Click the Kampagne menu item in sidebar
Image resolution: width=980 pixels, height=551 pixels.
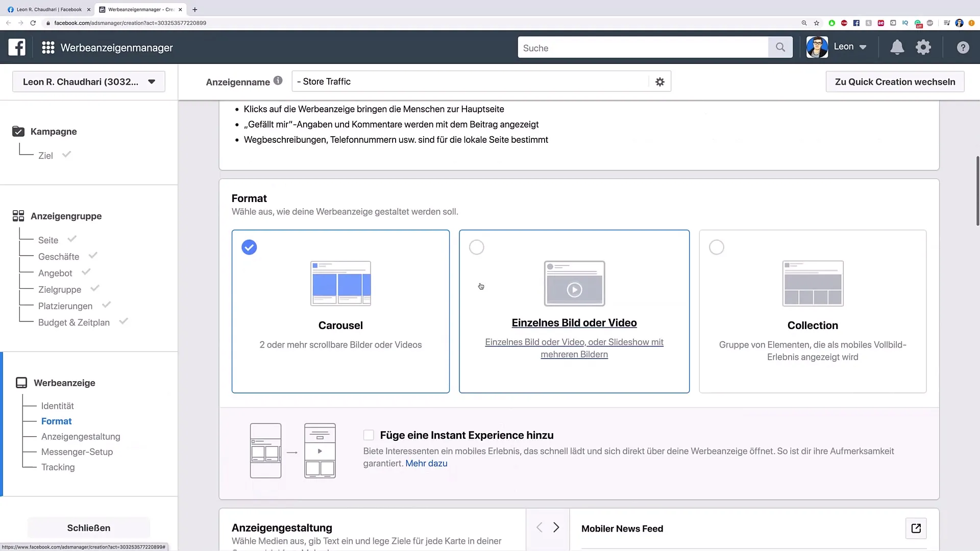[x=53, y=131]
